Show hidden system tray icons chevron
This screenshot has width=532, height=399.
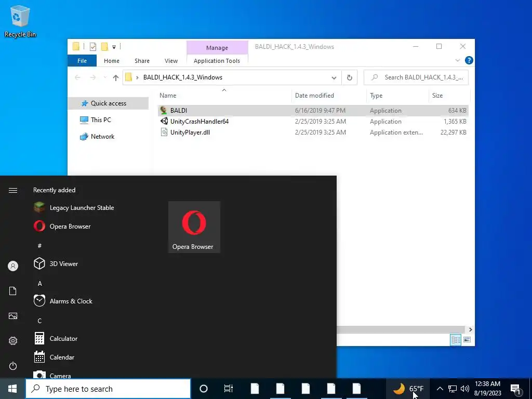point(440,389)
